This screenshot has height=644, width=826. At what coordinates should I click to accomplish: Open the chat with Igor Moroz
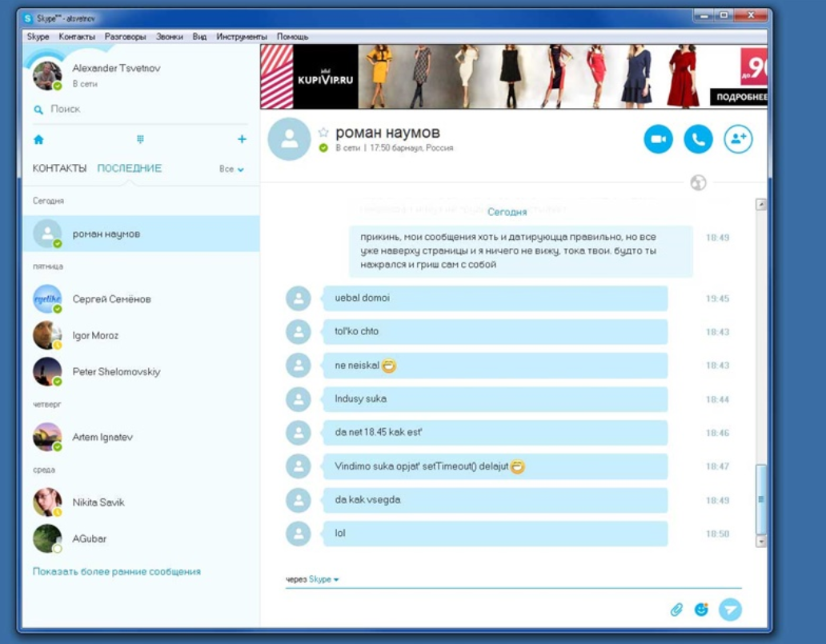click(x=141, y=335)
